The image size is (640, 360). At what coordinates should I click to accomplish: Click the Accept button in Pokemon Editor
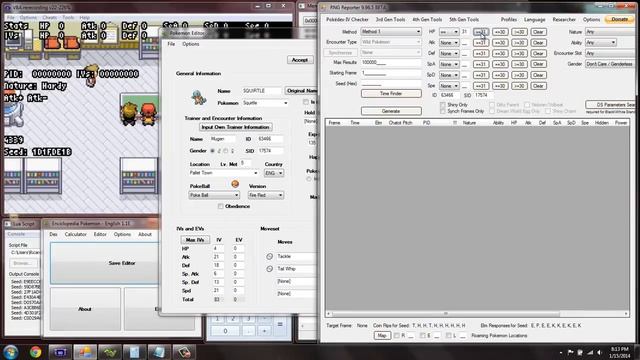point(300,60)
